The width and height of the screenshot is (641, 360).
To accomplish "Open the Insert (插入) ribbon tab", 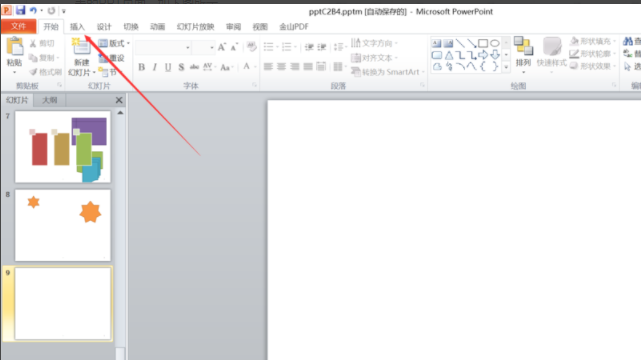I will [x=77, y=27].
